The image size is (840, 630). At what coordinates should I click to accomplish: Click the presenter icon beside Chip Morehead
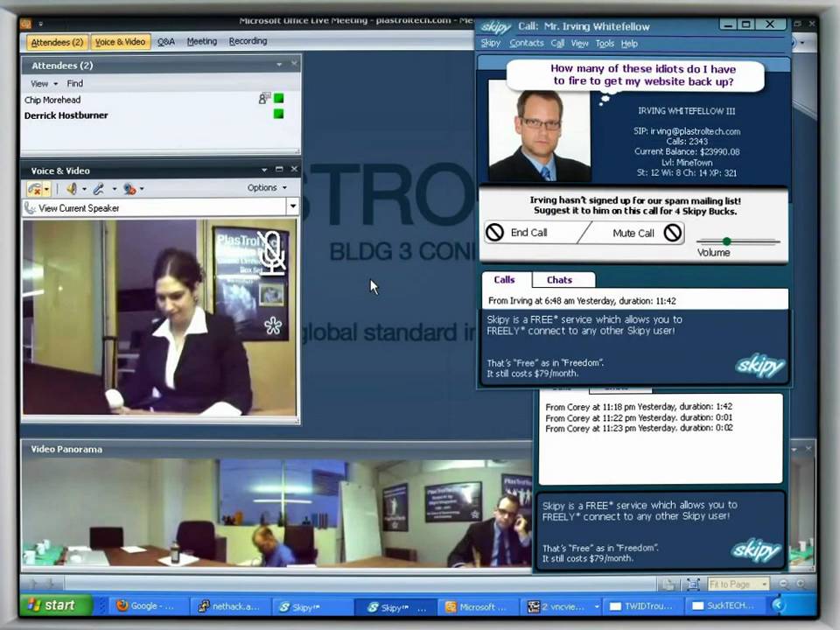click(264, 99)
